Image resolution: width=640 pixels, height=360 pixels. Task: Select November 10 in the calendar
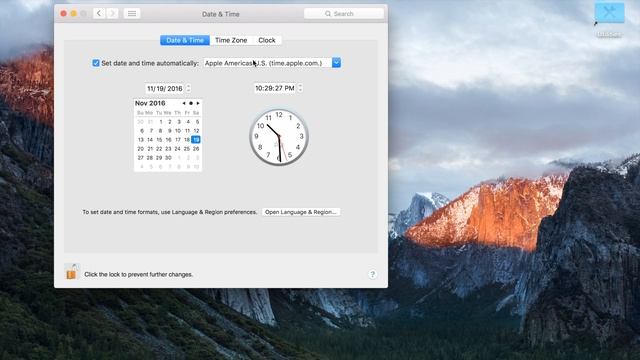point(178,131)
